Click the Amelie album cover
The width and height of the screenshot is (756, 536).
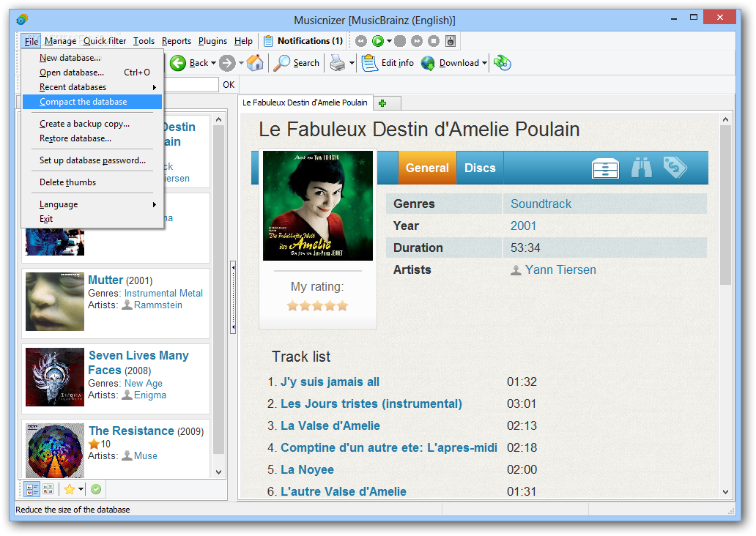click(318, 206)
